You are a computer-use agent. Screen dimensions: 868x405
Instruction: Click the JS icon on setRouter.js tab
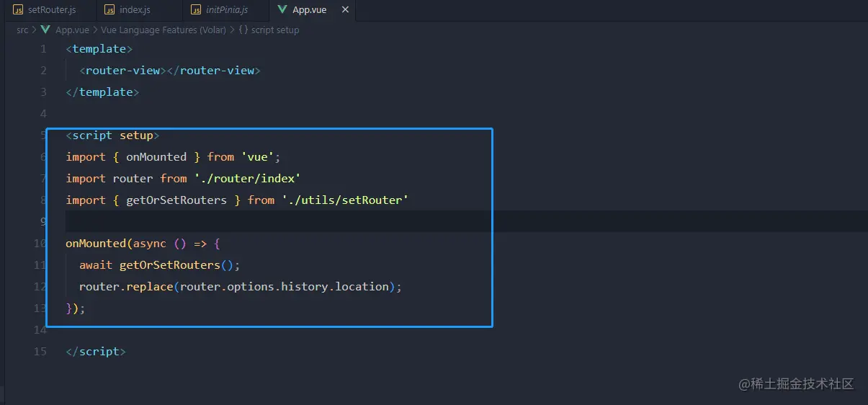pyautogui.click(x=18, y=10)
